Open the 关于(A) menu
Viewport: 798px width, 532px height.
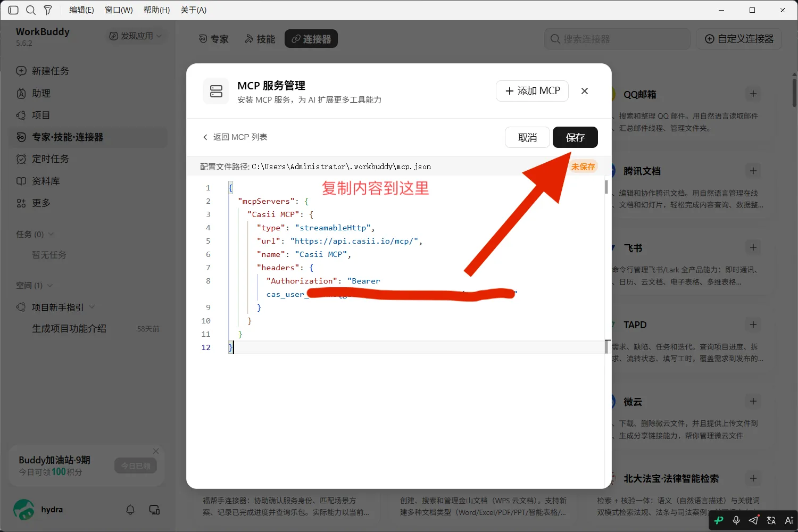194,10
